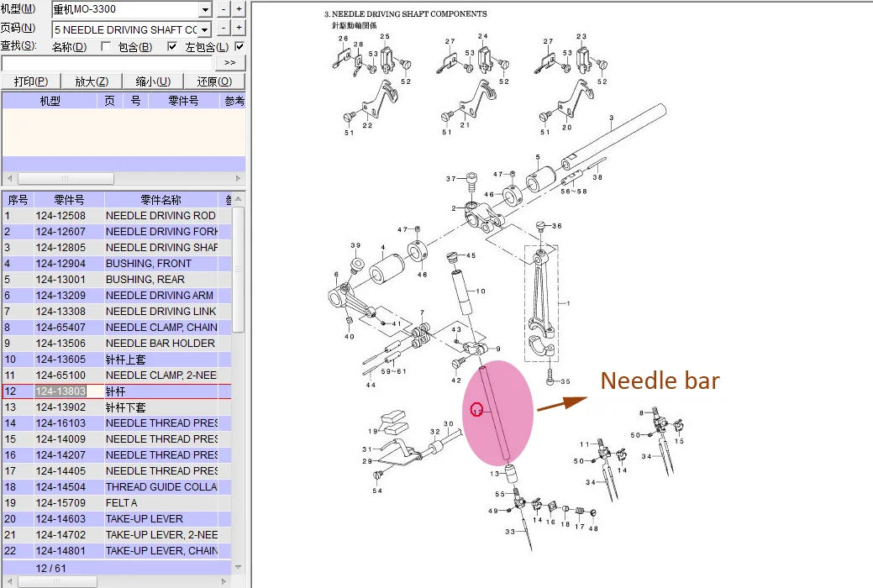Select row 5 BUSHING, REAR
This screenshot has height=588, width=873.
point(117,280)
